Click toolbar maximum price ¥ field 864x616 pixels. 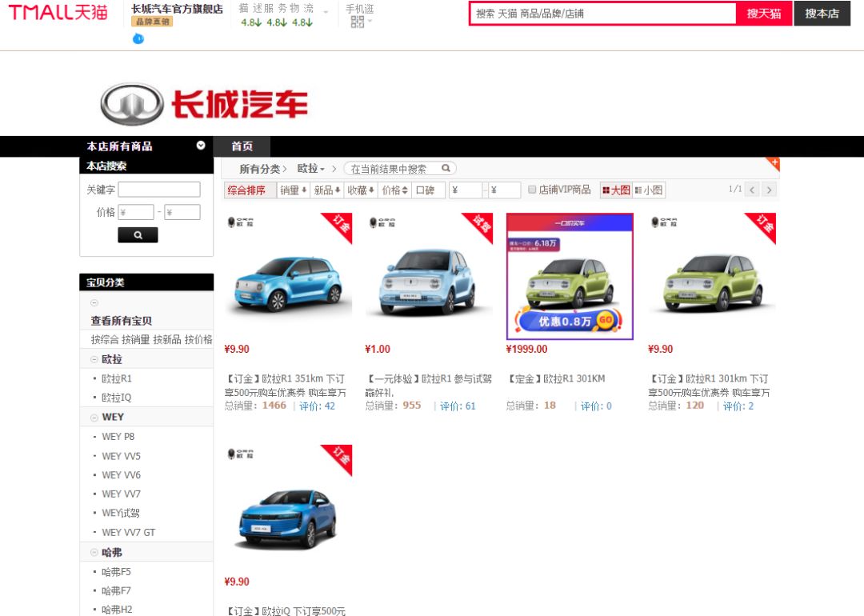pos(504,190)
